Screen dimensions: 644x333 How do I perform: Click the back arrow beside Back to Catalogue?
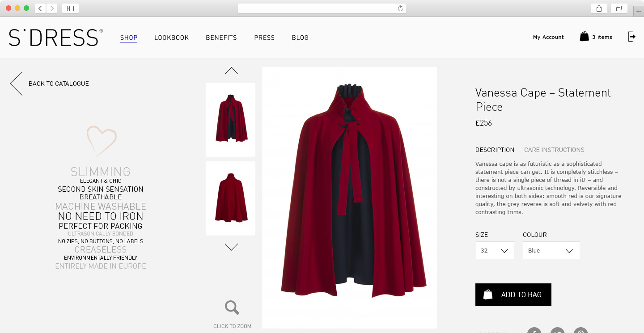16,84
